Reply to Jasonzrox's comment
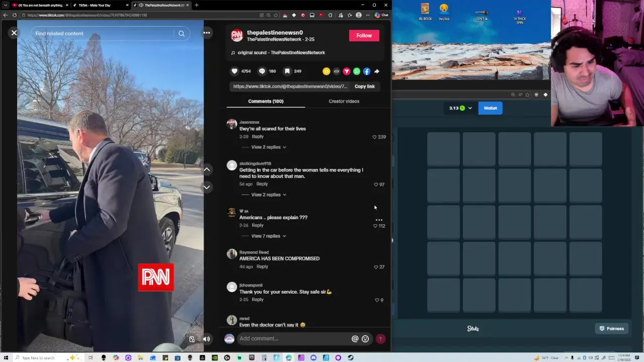Viewport: 644px width, 362px height. [258, 136]
